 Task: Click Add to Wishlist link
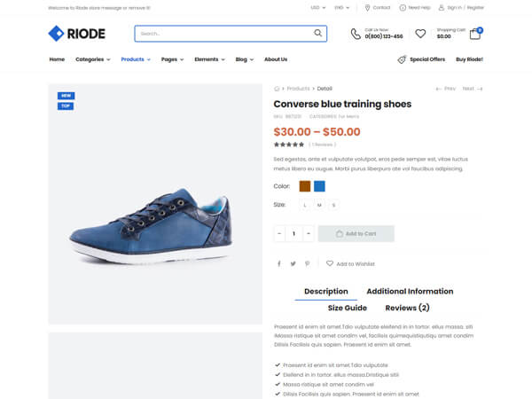350,263
